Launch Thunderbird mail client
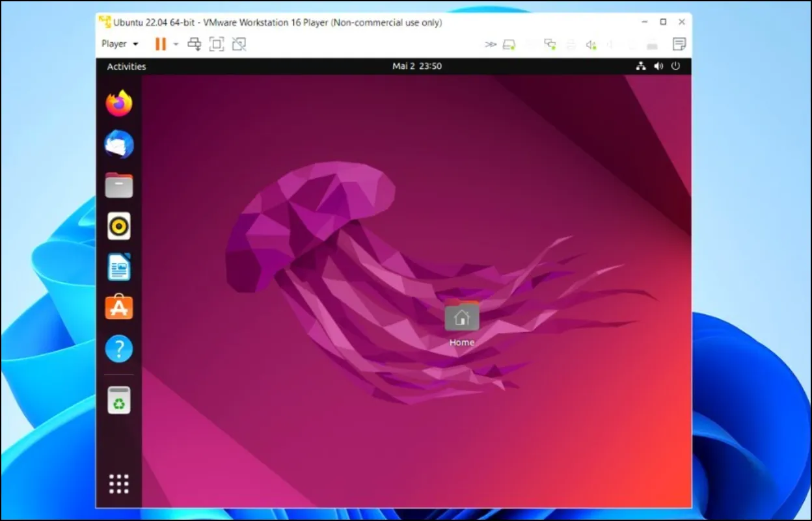 pyautogui.click(x=119, y=144)
